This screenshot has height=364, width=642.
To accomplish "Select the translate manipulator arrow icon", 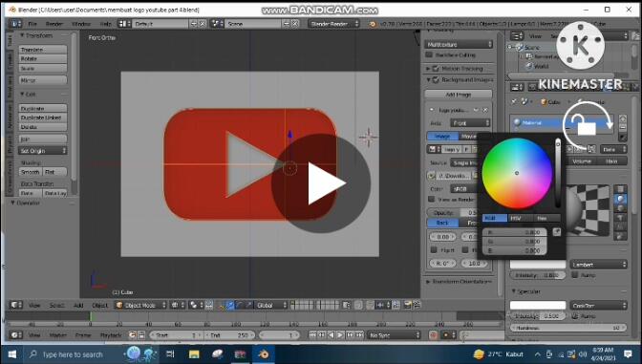I will click(x=230, y=305).
